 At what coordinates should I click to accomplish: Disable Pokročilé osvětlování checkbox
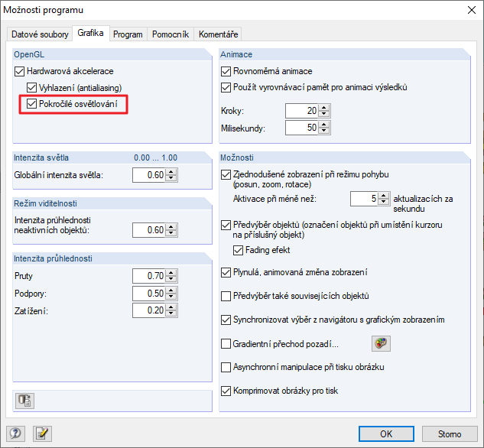tap(31, 104)
